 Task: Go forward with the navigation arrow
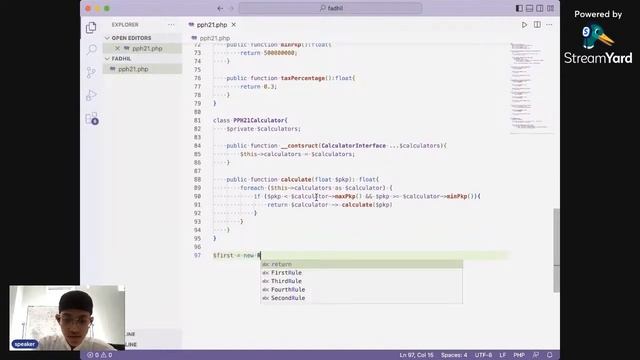[x=231, y=8]
